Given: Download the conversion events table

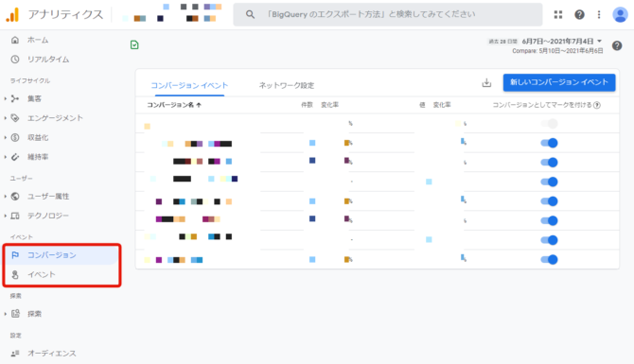Looking at the screenshot, I should click(486, 82).
